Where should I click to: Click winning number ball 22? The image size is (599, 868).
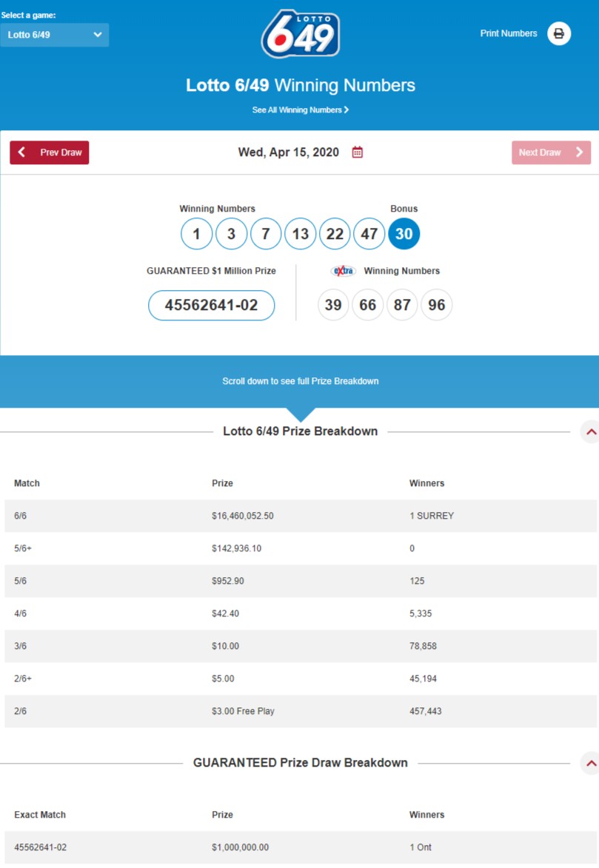(335, 234)
